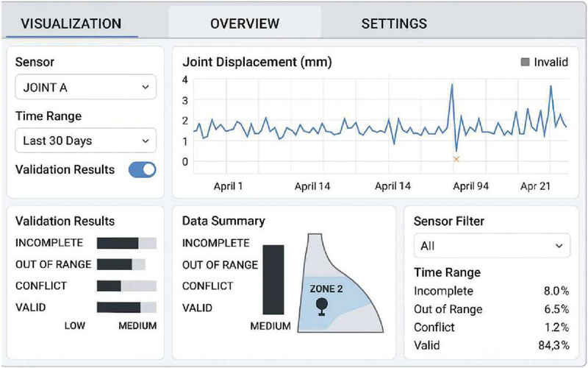Viewport: 588px width, 368px height.
Task: Toggle the Validation Results switch off
Action: [143, 170]
